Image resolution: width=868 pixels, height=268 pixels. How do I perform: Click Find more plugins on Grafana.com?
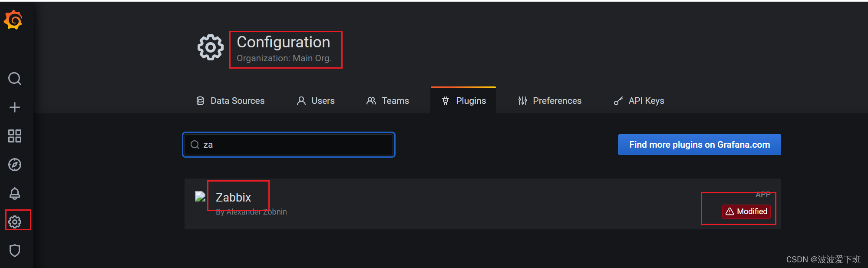[700, 145]
